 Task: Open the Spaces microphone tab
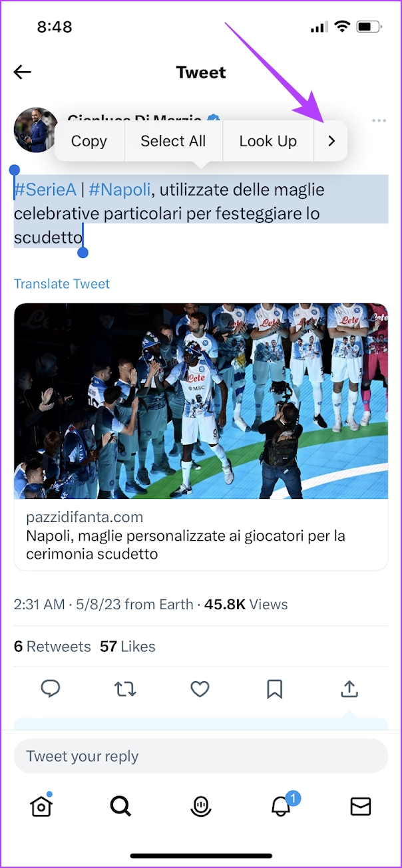pos(200,806)
